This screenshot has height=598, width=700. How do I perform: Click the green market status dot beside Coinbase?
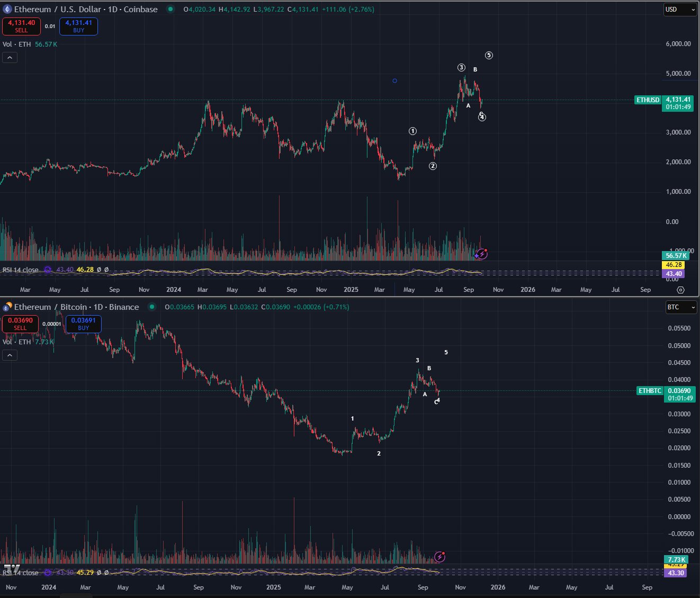pos(169,9)
